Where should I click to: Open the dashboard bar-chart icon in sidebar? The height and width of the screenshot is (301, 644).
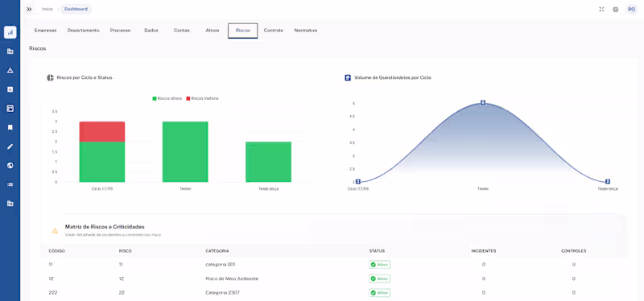tap(10, 32)
